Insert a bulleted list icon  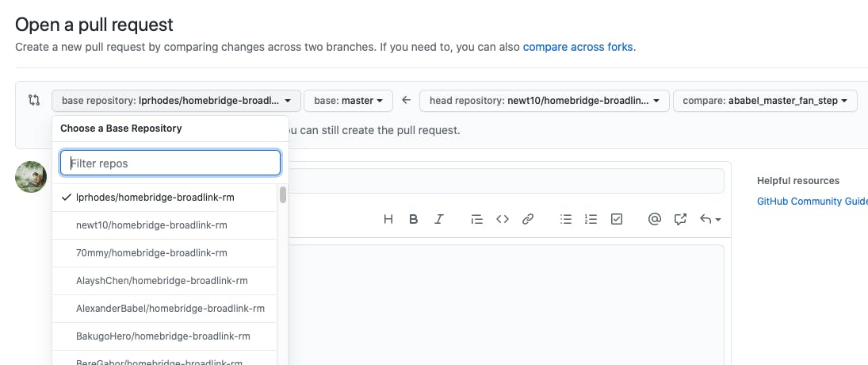pyautogui.click(x=566, y=219)
